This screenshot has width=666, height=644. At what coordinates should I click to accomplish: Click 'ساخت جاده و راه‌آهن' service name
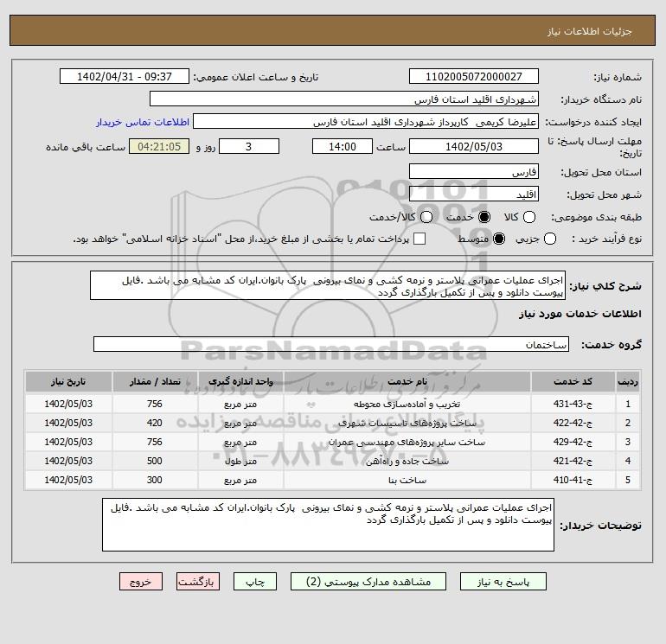pos(407,461)
